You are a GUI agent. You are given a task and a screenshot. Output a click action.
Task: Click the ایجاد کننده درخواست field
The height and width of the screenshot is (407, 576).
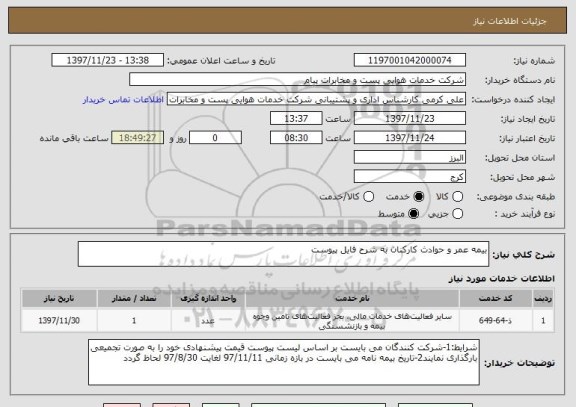pyautogui.click(x=316, y=99)
